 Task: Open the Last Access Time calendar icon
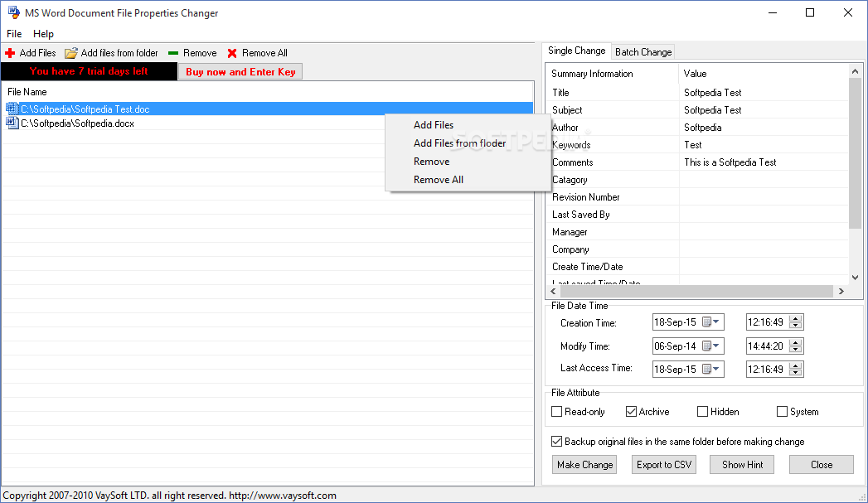tap(706, 369)
